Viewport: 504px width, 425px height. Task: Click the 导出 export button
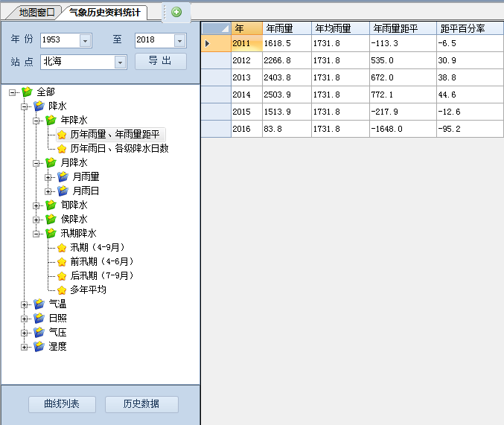pos(160,61)
